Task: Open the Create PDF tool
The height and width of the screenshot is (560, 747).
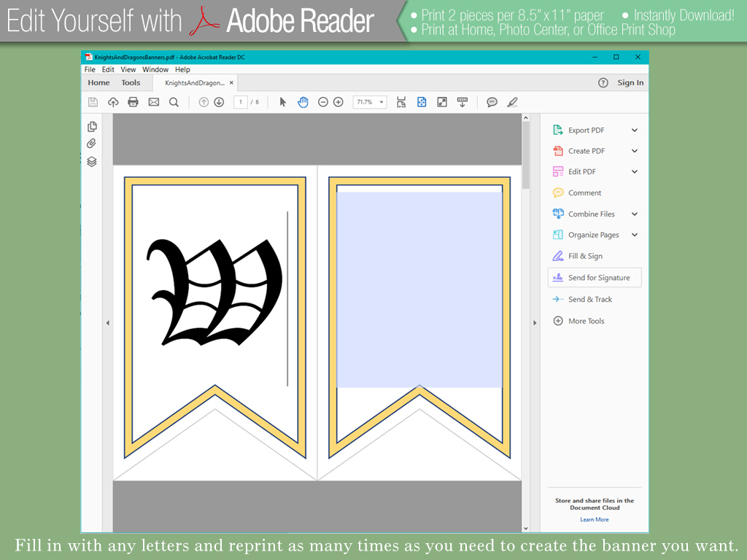Action: (x=586, y=151)
